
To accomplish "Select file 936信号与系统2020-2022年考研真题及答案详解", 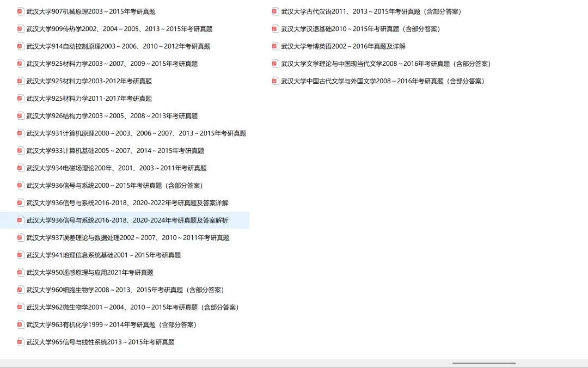I will point(127,203).
